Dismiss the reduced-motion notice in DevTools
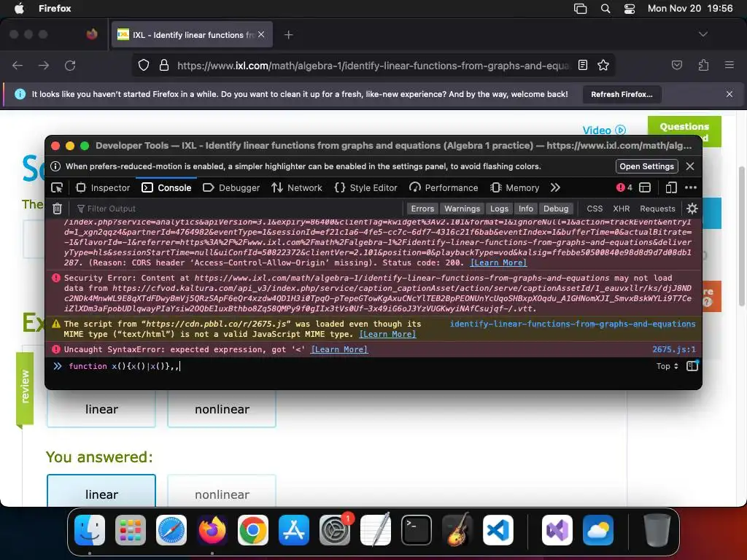Image resolution: width=747 pixels, height=560 pixels. [x=690, y=166]
